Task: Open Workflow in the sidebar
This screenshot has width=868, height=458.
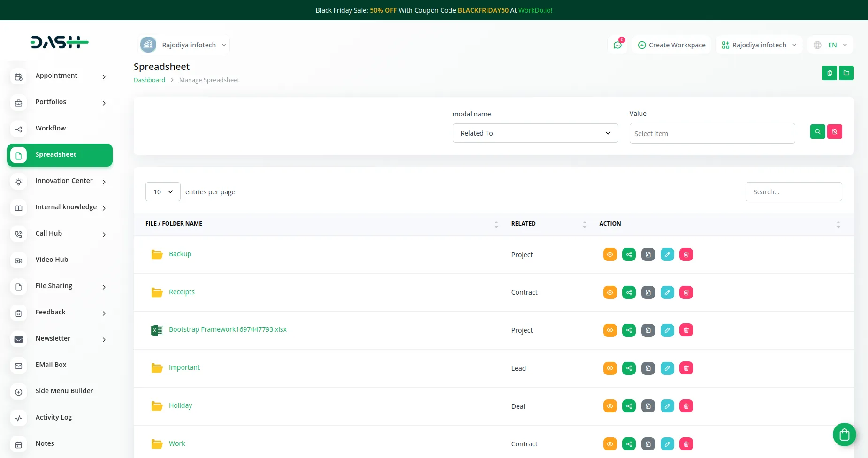Action: [60, 129]
